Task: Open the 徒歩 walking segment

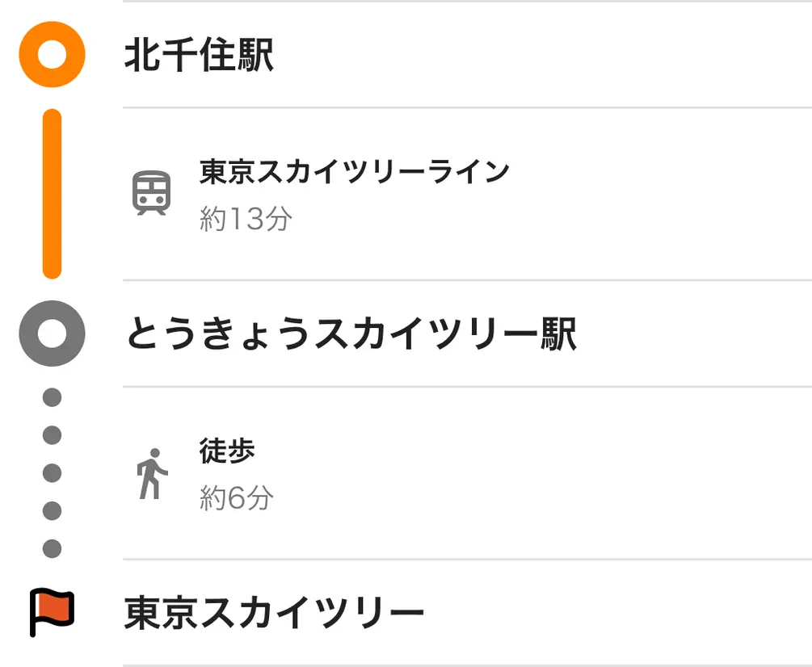Action: (467, 473)
